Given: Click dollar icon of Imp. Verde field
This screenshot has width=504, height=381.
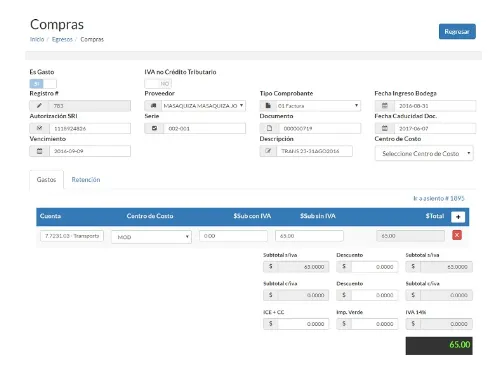Looking at the screenshot, I should click(x=344, y=323).
